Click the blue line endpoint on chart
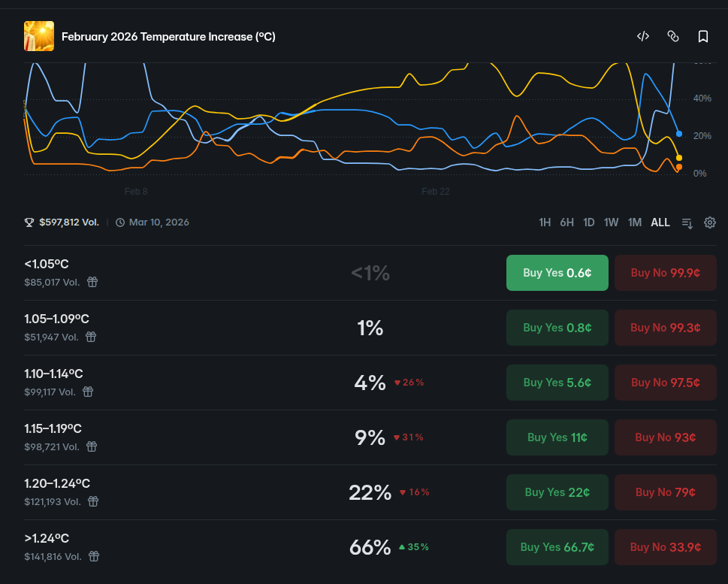 coord(679,134)
